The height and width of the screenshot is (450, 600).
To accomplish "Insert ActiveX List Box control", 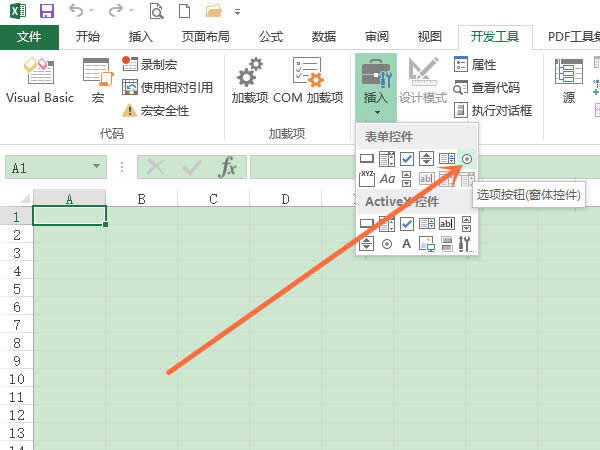I will 426,223.
